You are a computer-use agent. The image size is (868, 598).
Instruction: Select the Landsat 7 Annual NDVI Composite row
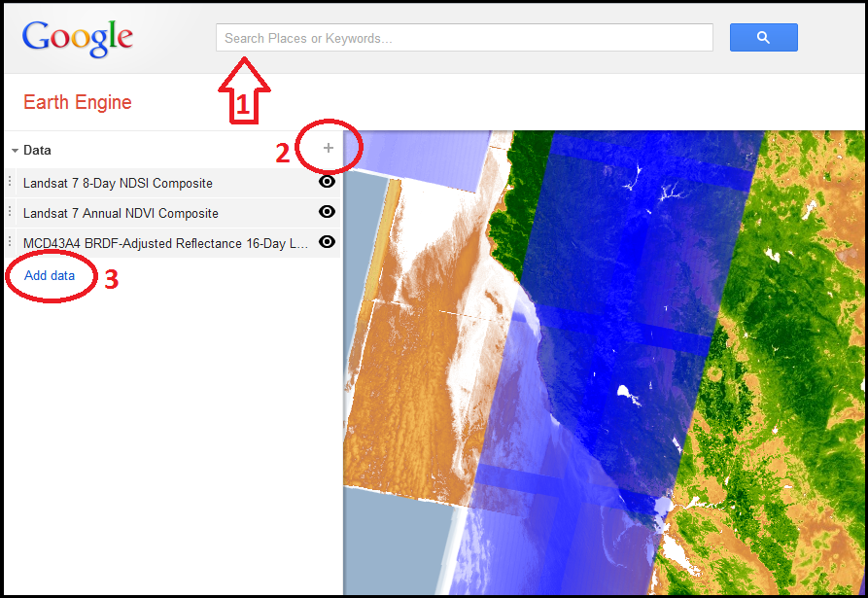[173, 213]
